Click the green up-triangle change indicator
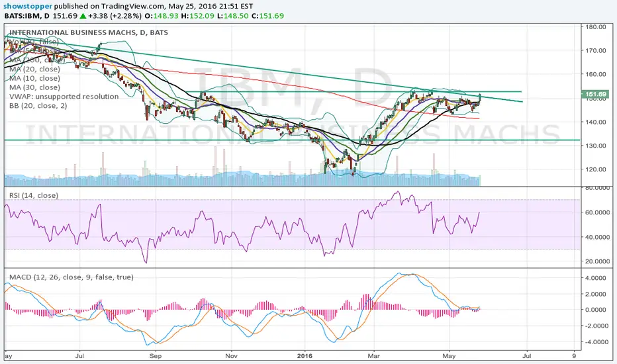This screenshot has width=617, height=364. click(83, 16)
